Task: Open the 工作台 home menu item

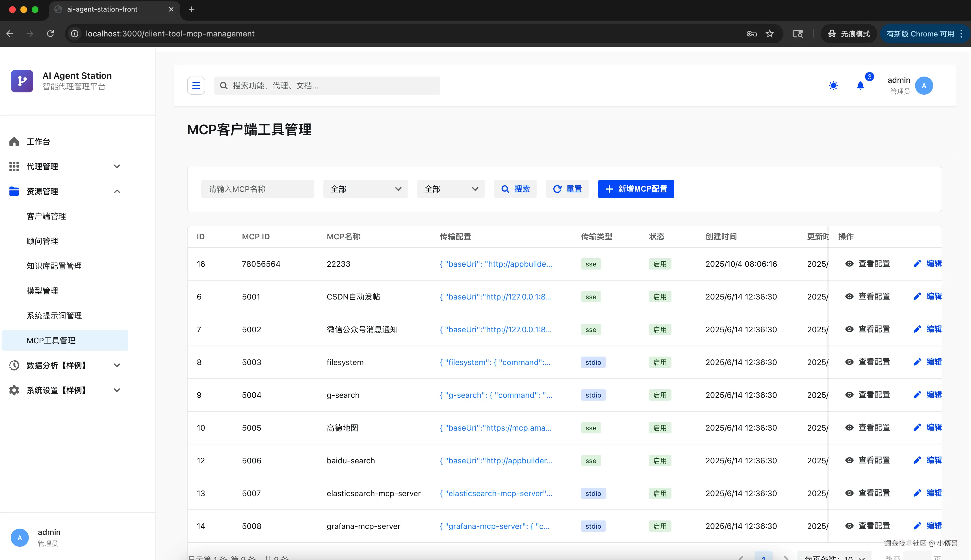Action: click(38, 142)
